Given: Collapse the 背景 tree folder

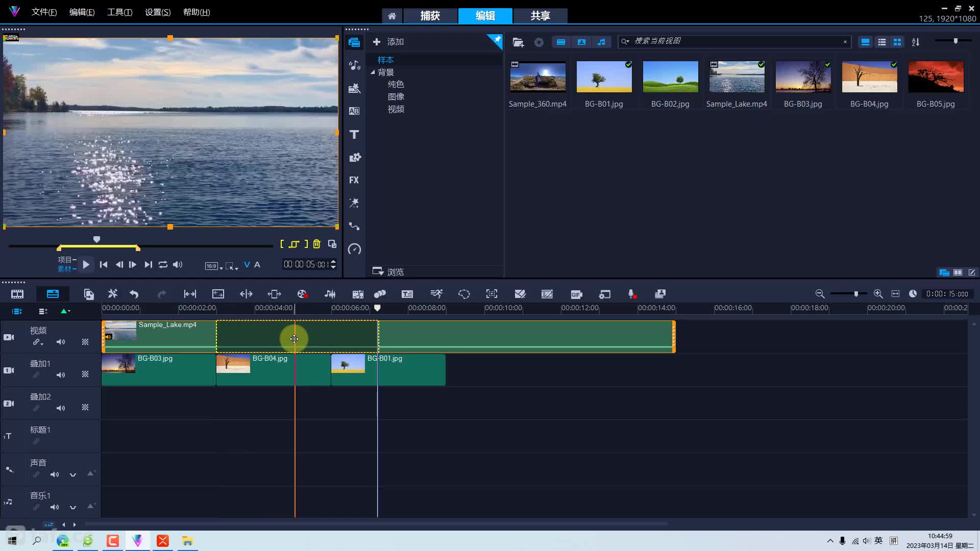Looking at the screenshot, I should pos(373,72).
